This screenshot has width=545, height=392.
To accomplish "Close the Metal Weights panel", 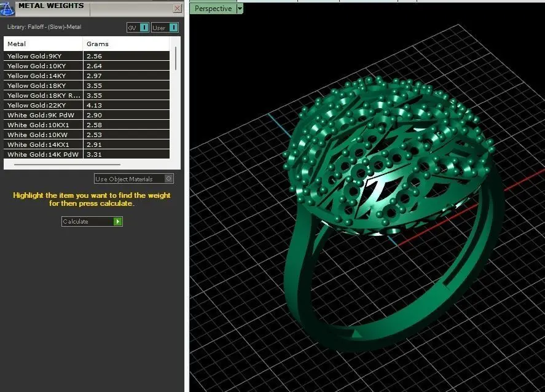I will click(x=178, y=9).
